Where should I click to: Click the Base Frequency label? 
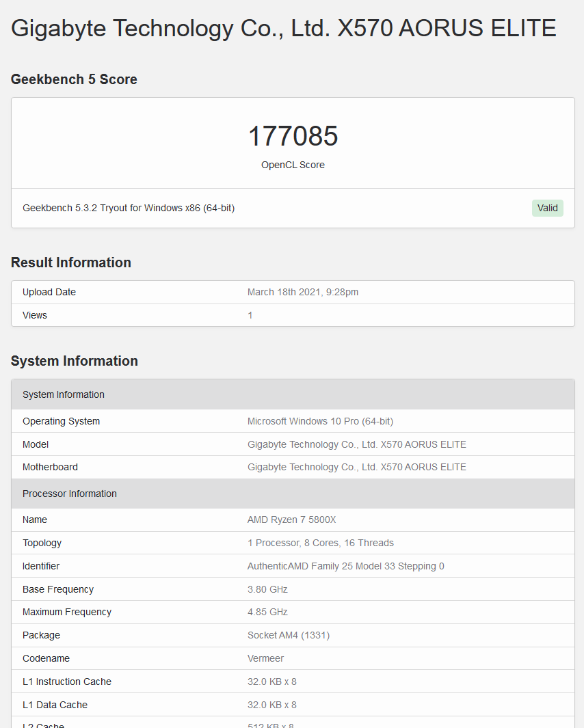pos(58,589)
